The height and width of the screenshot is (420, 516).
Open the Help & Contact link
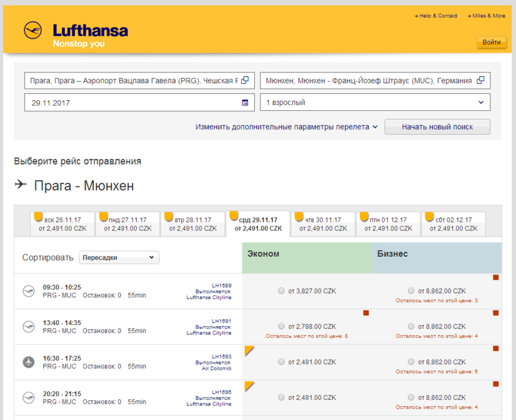click(436, 16)
